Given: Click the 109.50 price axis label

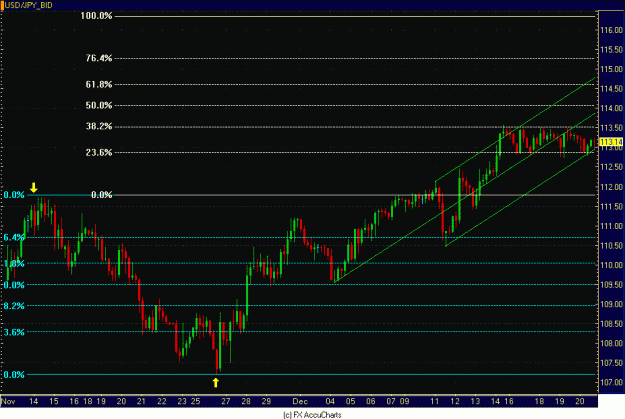Looking at the screenshot, I should tap(611, 285).
